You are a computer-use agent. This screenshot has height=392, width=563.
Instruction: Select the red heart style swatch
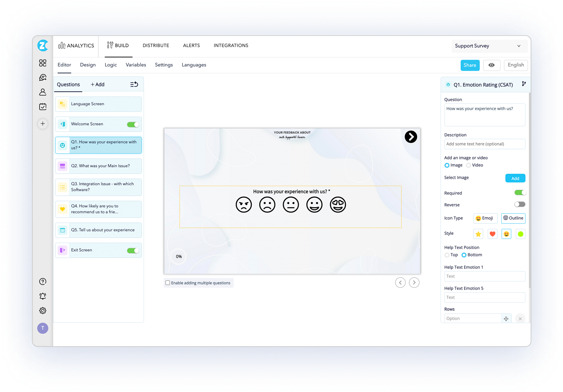pyautogui.click(x=492, y=234)
